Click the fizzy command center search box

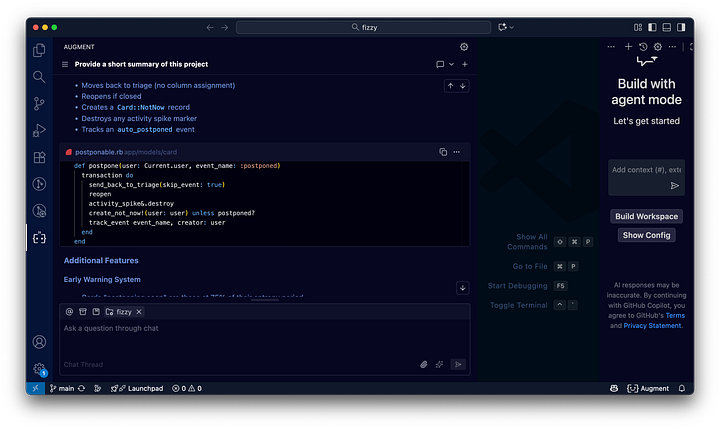point(363,28)
